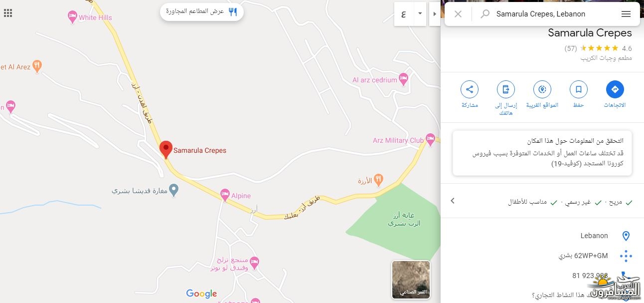Expand the place attributes chevron

tap(453, 201)
